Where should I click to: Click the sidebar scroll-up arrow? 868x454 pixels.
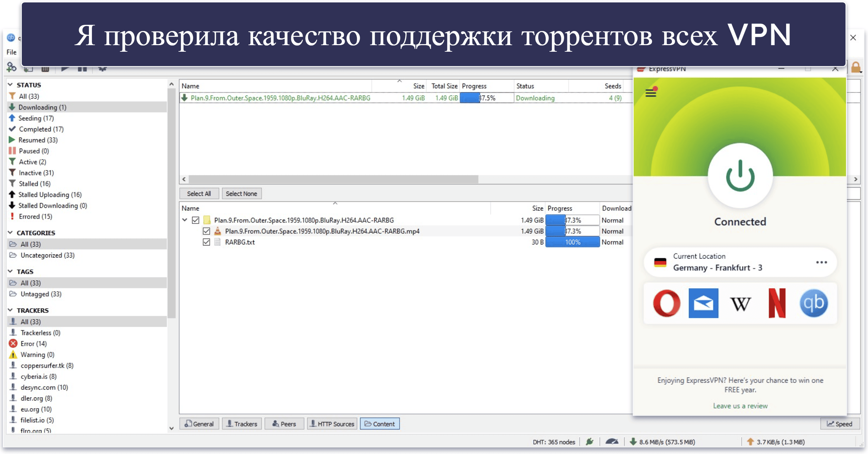tap(172, 84)
